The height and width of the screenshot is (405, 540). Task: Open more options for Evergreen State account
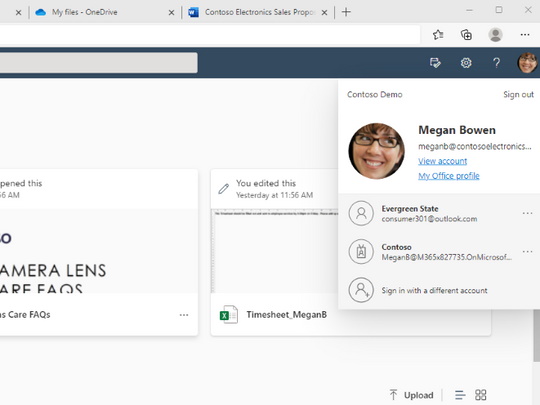click(527, 214)
